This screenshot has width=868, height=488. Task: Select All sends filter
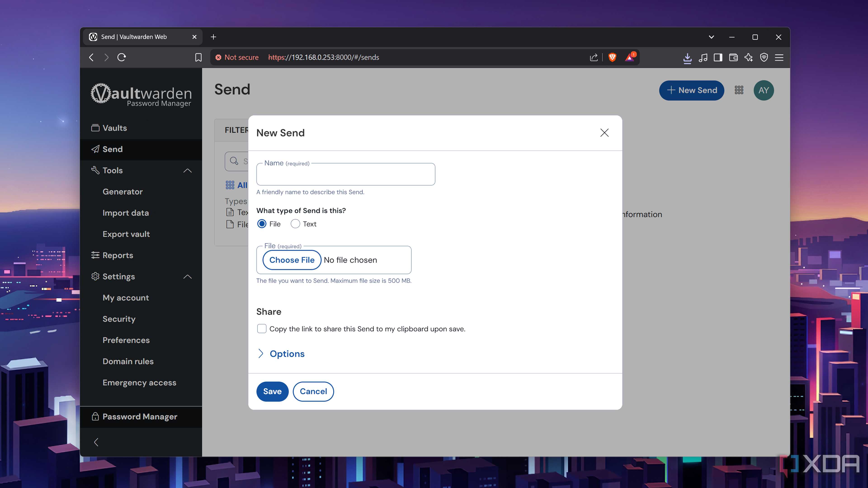point(236,185)
